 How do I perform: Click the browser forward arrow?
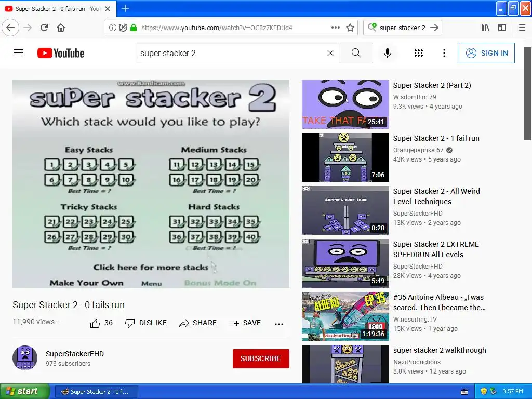[28, 28]
